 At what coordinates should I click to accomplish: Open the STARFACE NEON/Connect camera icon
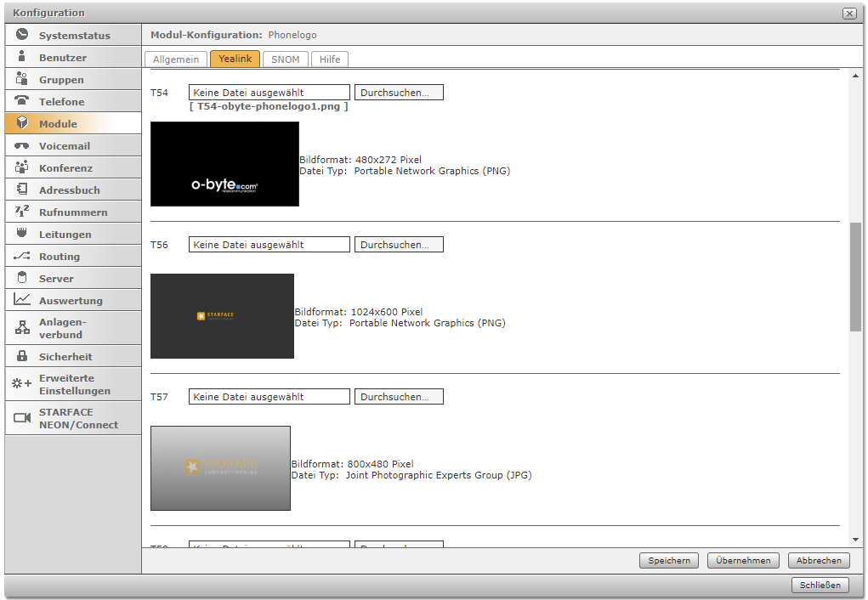click(x=22, y=418)
